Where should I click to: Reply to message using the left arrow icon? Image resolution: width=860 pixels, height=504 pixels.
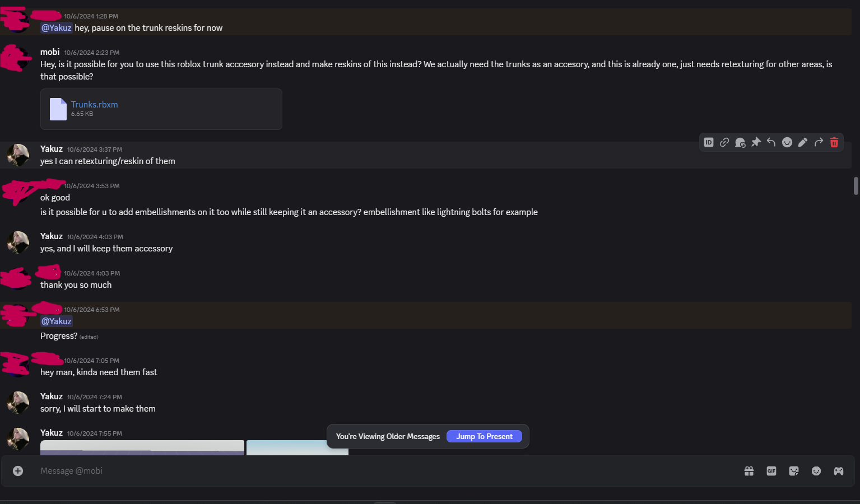[x=771, y=142]
